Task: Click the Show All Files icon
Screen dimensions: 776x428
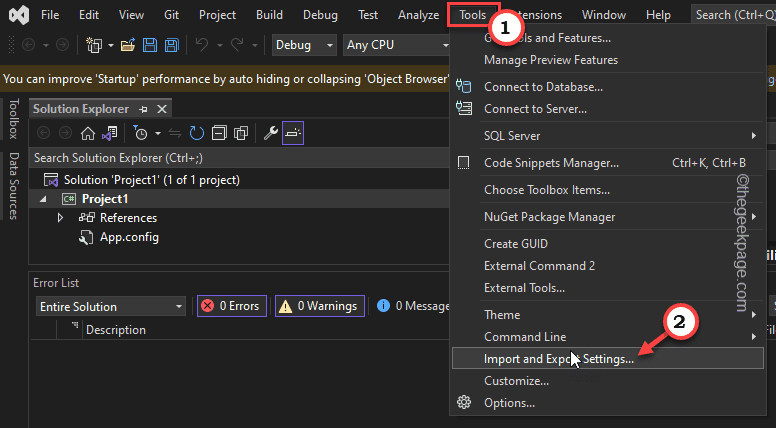Action: (x=241, y=133)
